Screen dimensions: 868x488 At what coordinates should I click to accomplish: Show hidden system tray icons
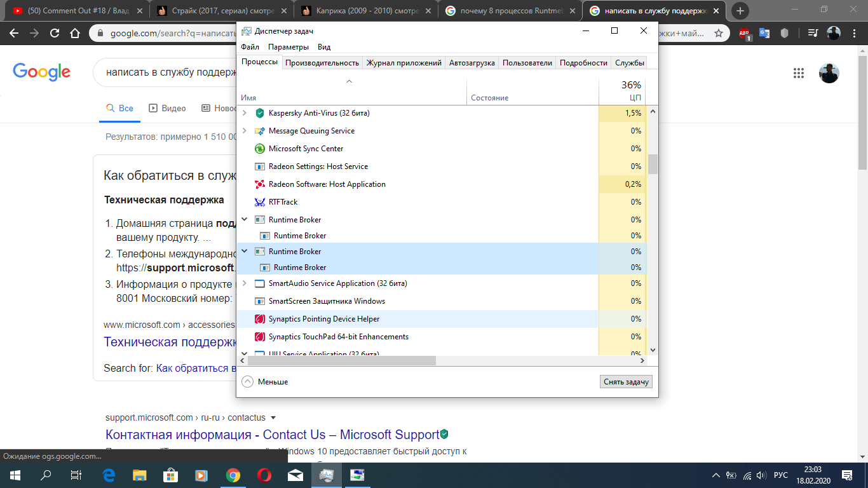(716, 475)
